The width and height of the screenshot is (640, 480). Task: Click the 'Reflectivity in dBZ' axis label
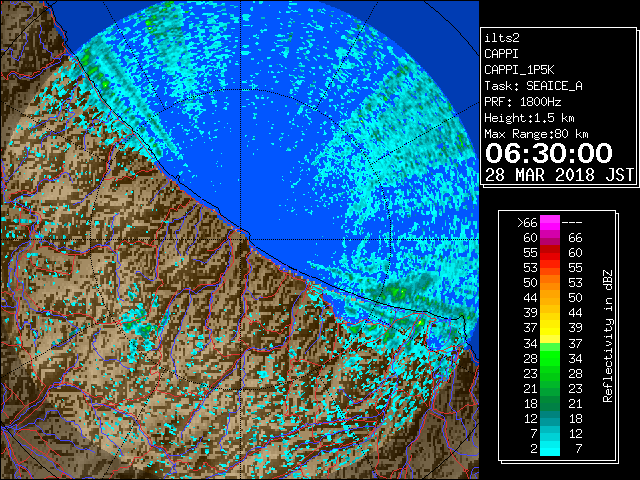point(607,336)
